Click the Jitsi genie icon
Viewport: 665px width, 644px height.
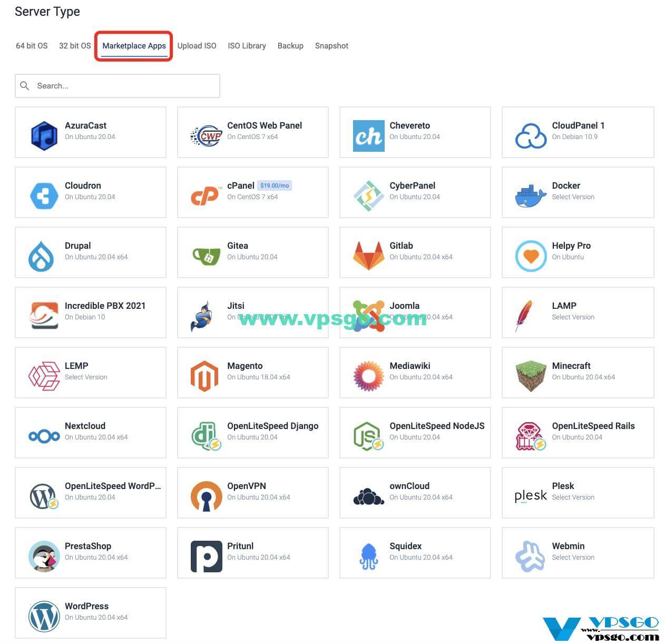point(202,316)
